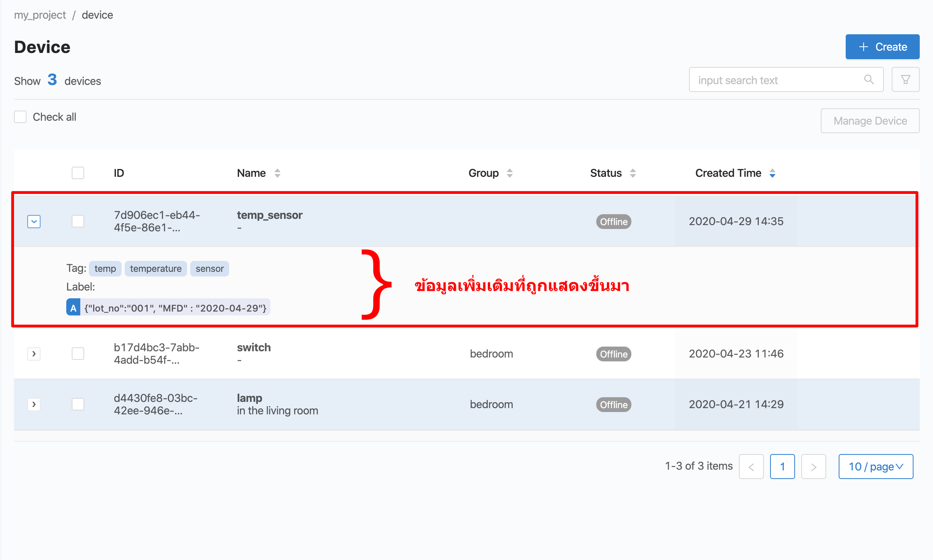
Task: Collapse the temp_sensor row details
Action: click(34, 221)
